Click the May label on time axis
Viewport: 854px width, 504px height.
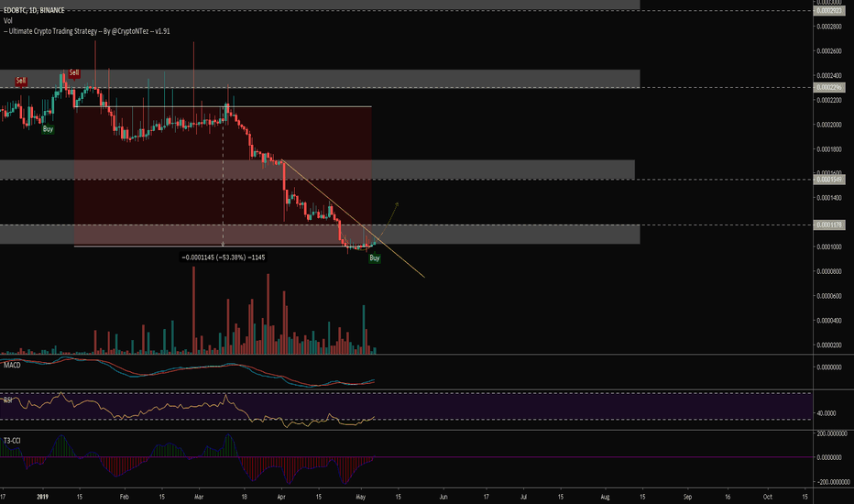click(x=360, y=497)
